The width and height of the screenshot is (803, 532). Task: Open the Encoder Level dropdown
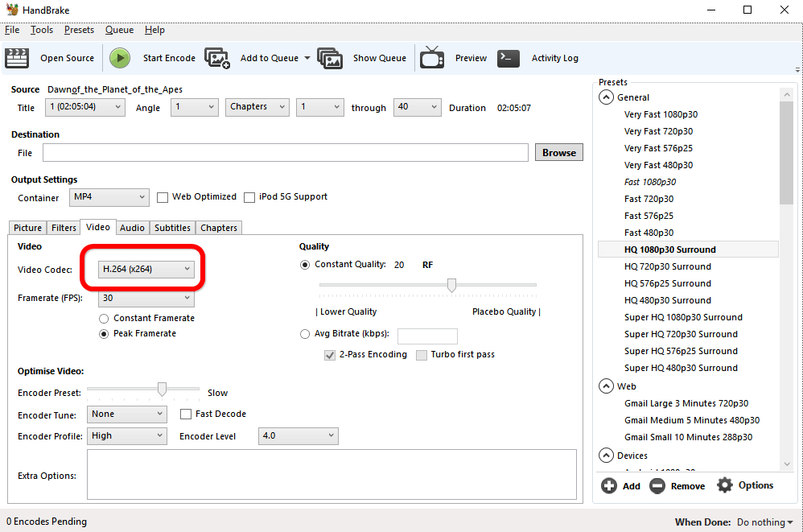pyautogui.click(x=298, y=435)
